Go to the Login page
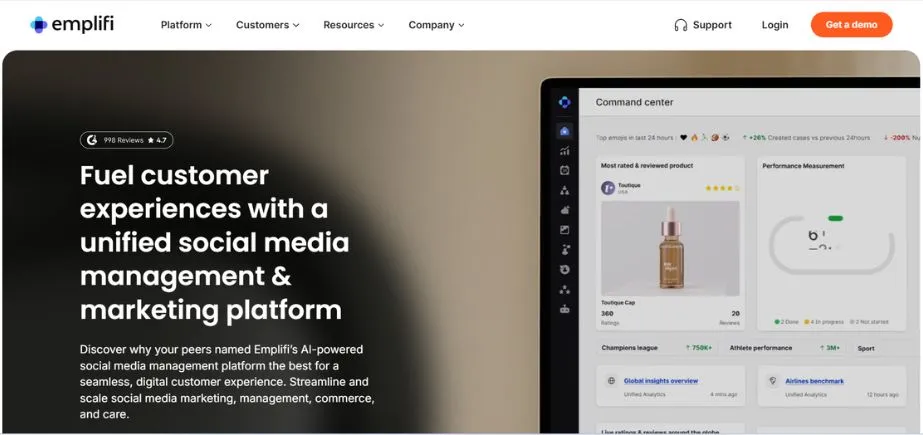This screenshot has width=923, height=435. [775, 25]
